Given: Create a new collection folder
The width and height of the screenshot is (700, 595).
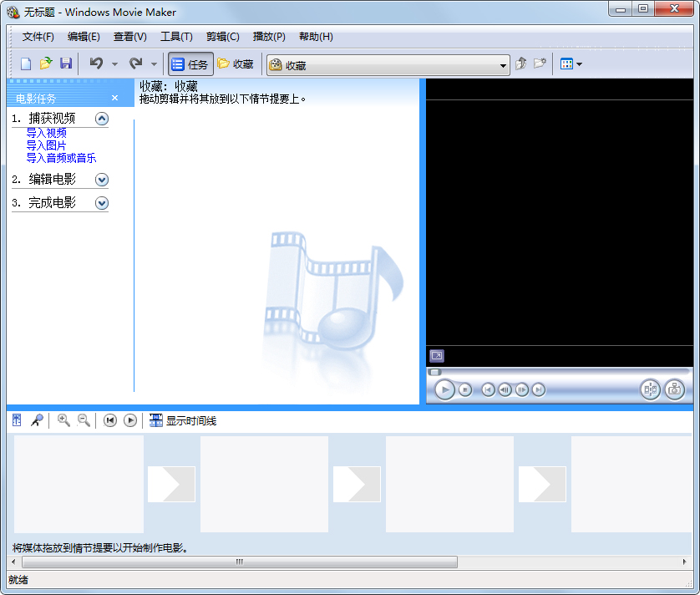Looking at the screenshot, I should [541, 64].
